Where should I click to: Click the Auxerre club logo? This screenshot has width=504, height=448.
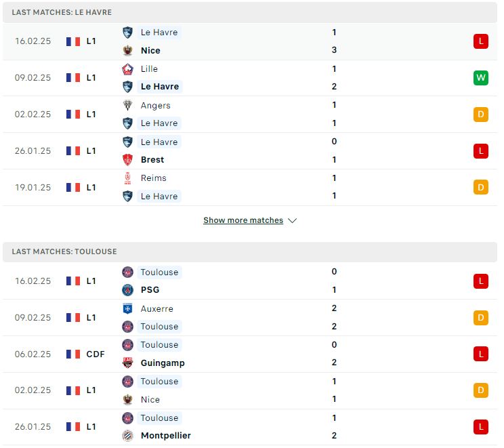coord(127,309)
